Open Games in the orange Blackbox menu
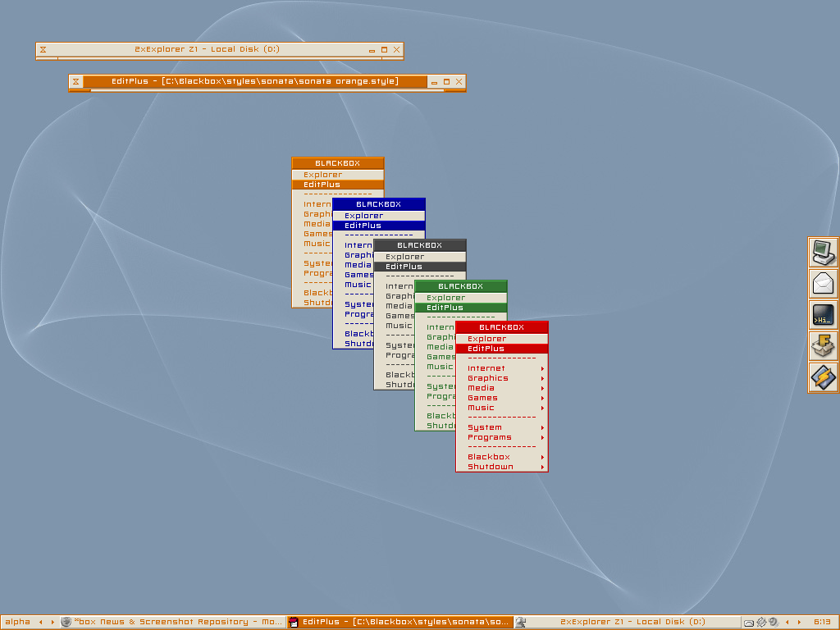The image size is (840, 630). pos(313,234)
